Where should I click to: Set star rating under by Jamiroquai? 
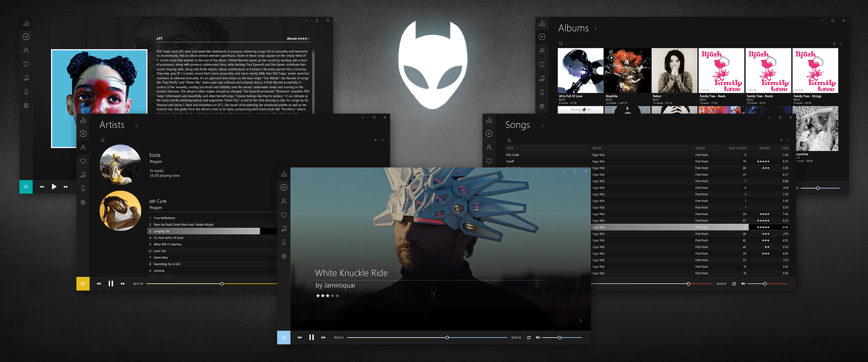click(x=327, y=296)
